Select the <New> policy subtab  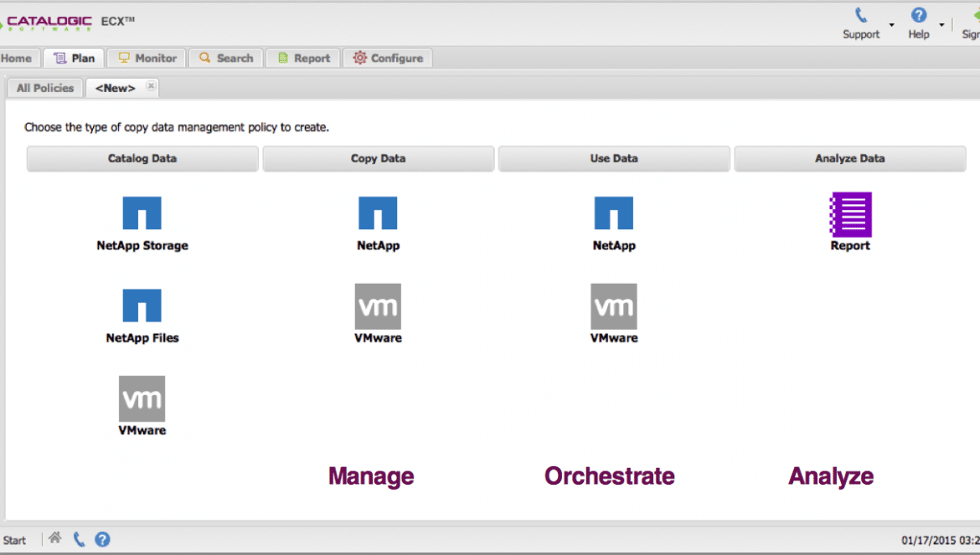pos(115,88)
